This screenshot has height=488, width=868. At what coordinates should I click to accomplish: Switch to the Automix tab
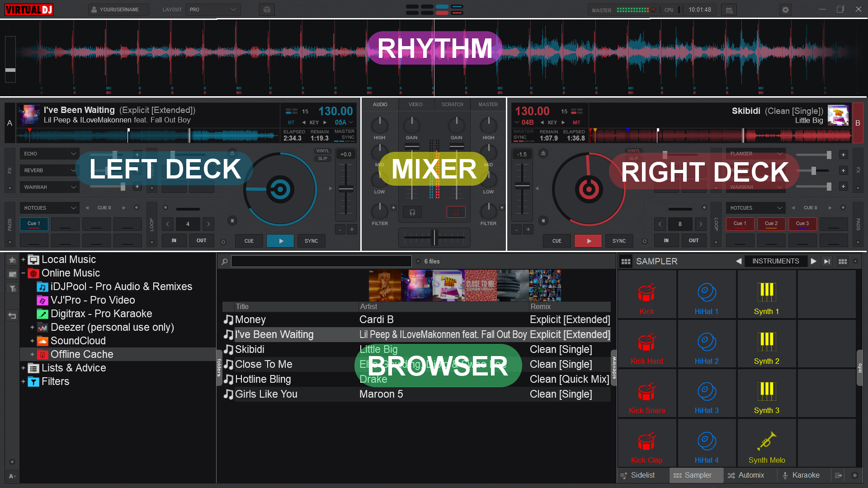746,475
